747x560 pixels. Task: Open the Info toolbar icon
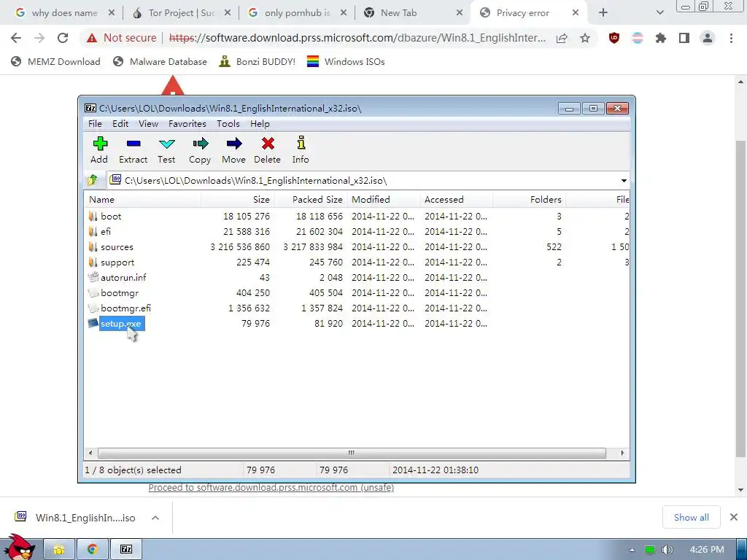[301, 150]
